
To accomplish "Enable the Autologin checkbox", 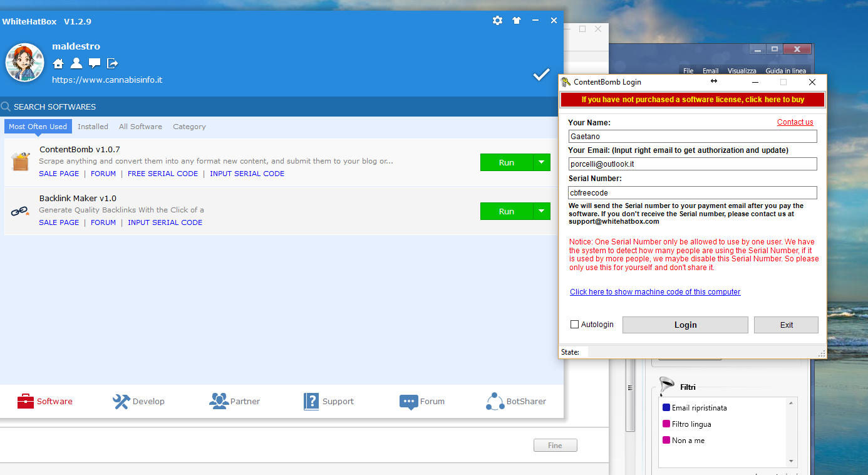I will pos(574,325).
